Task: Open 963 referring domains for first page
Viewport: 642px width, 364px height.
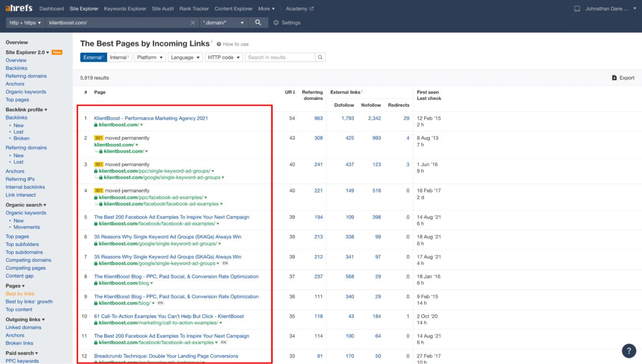Action: point(318,118)
